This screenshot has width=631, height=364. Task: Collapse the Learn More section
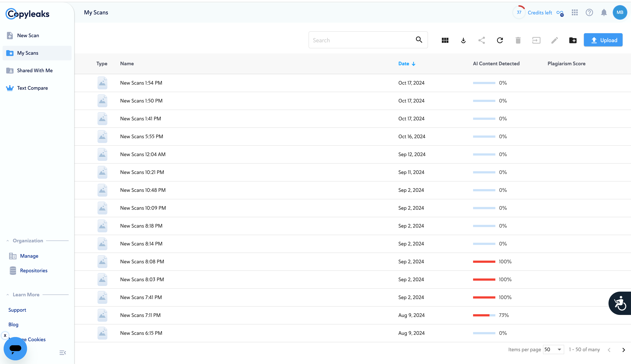click(x=8, y=295)
